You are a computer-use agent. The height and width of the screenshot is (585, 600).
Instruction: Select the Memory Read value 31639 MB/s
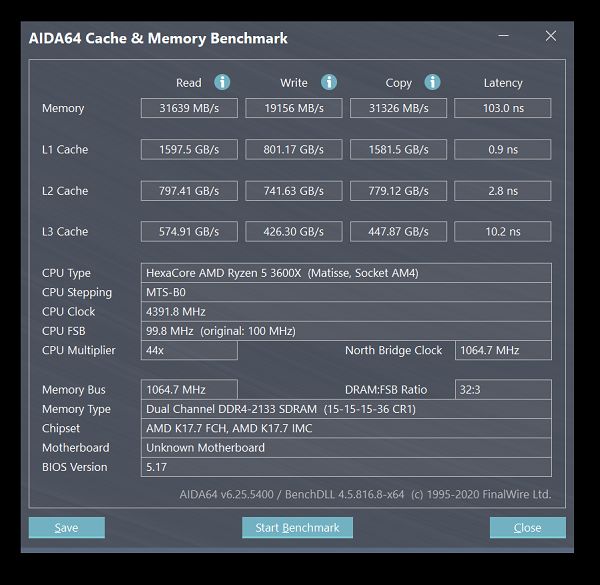[x=189, y=108]
